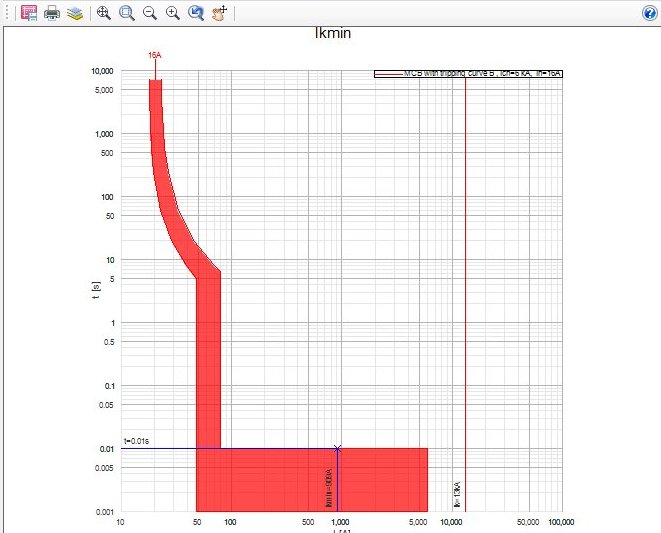This screenshot has width=661, height=533.
Task: Activate the zoom window tool
Action: coord(127,13)
